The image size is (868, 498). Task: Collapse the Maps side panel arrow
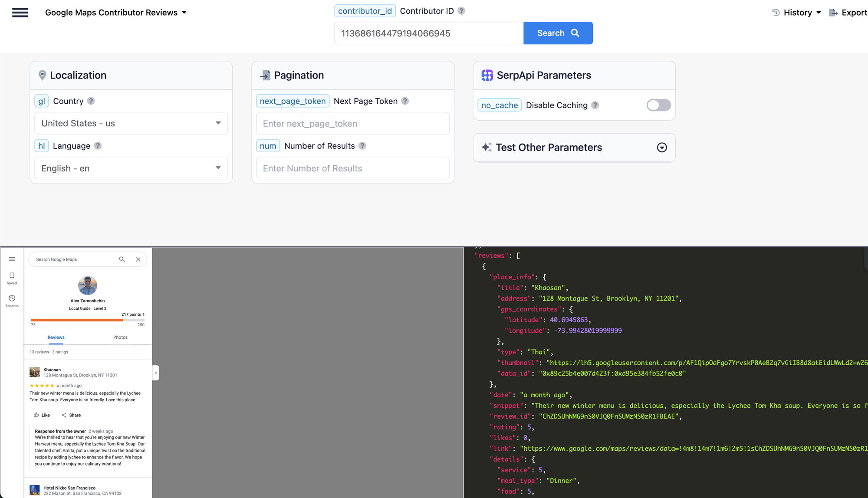point(156,373)
